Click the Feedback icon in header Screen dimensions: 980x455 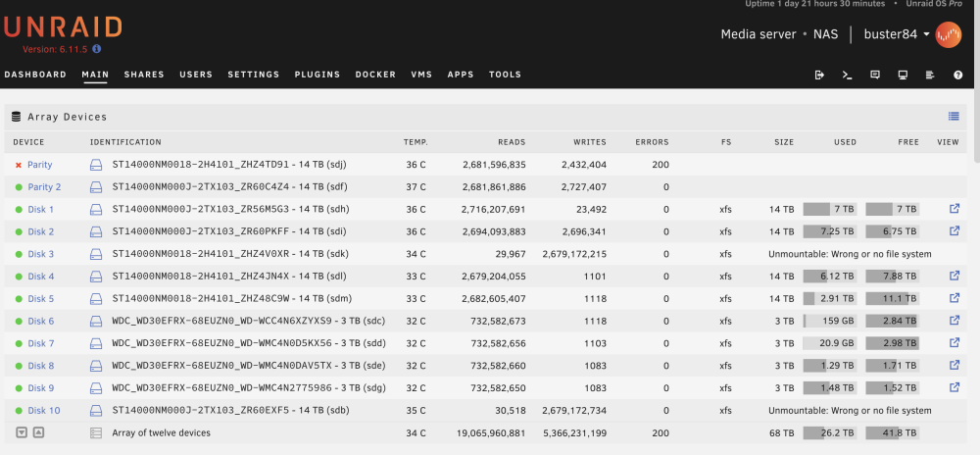tap(875, 75)
